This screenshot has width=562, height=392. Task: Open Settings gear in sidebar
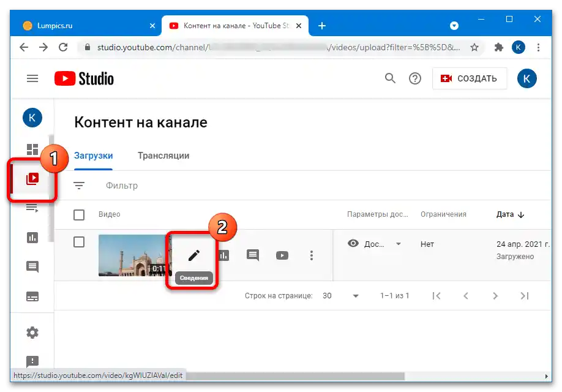tap(32, 333)
